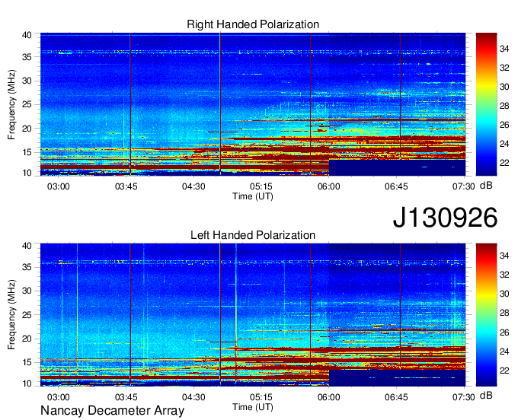
Task: Click "06:00" tick on Left Handed time axis
Action: (x=329, y=397)
